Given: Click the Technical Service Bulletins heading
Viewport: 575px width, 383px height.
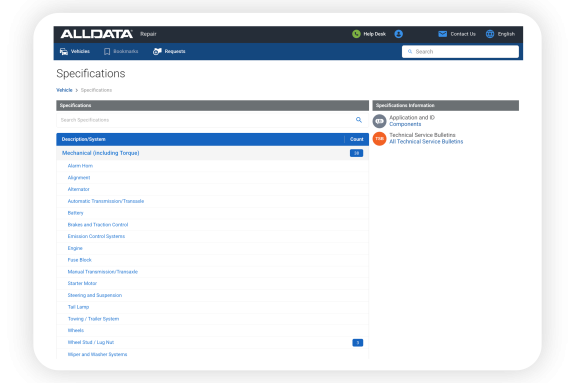Looking at the screenshot, I should (422, 135).
